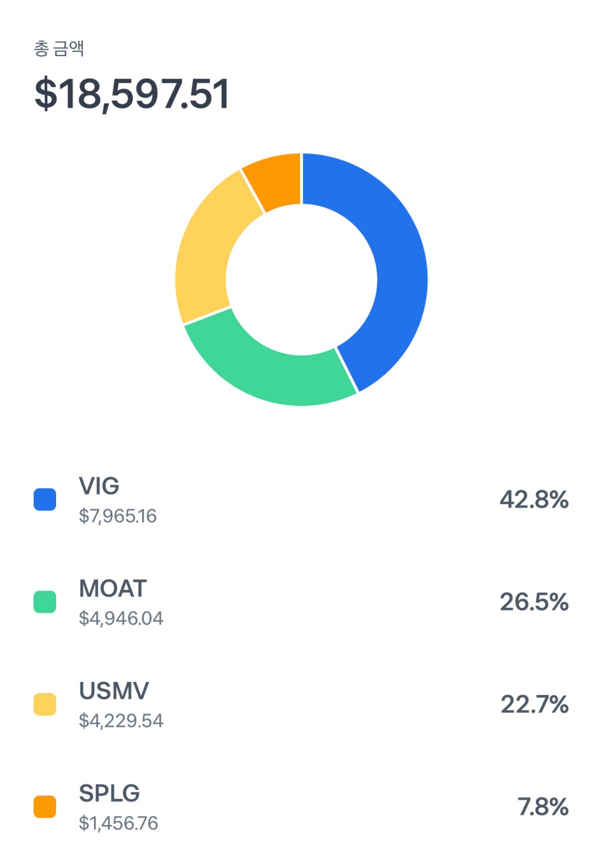The width and height of the screenshot is (603, 868).
Task: Tap the yellow USMV legend swatch
Action: coord(45,704)
